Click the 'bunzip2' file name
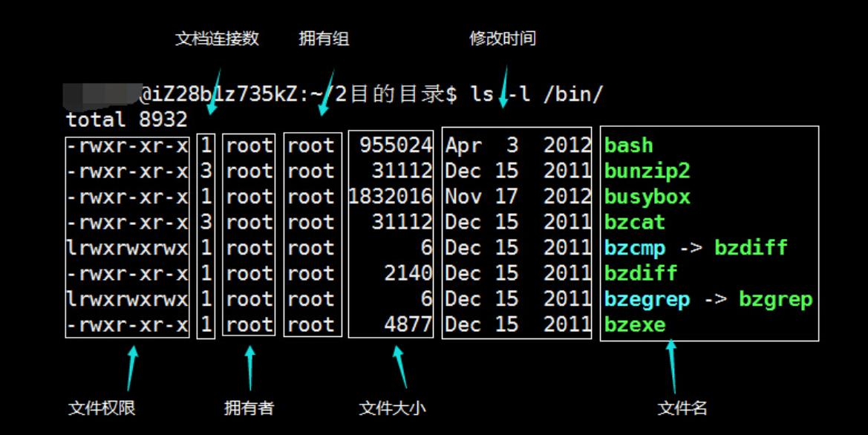Screen dimensions: 868x435 (647, 171)
